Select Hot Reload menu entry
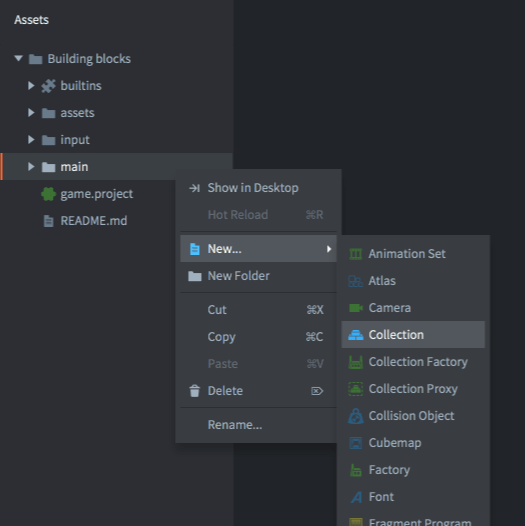 click(258, 215)
